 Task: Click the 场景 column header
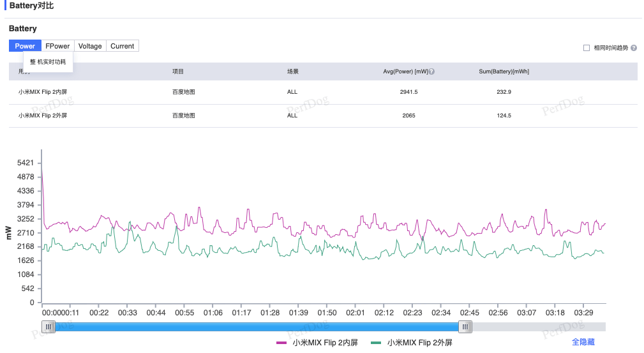293,71
